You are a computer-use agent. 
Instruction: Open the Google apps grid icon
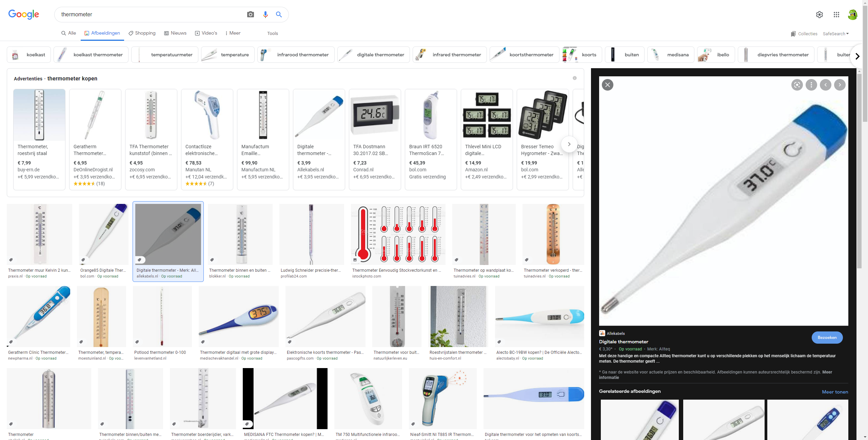[836, 15]
